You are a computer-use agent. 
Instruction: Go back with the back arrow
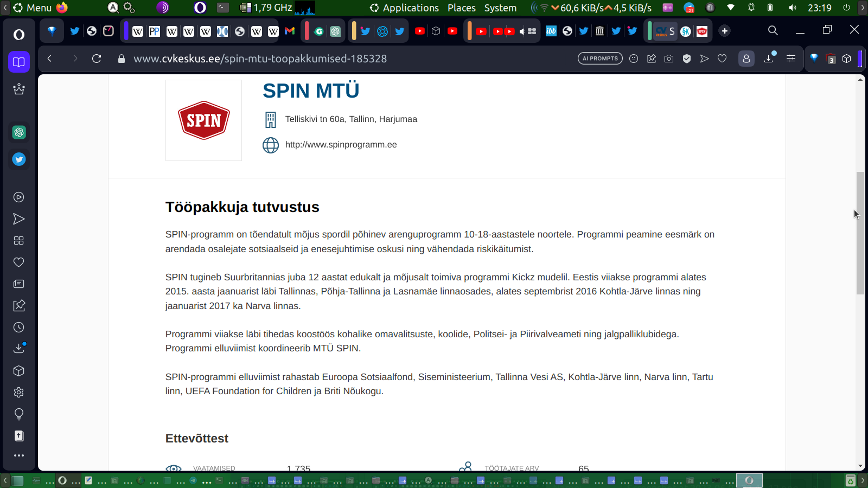pos(49,59)
